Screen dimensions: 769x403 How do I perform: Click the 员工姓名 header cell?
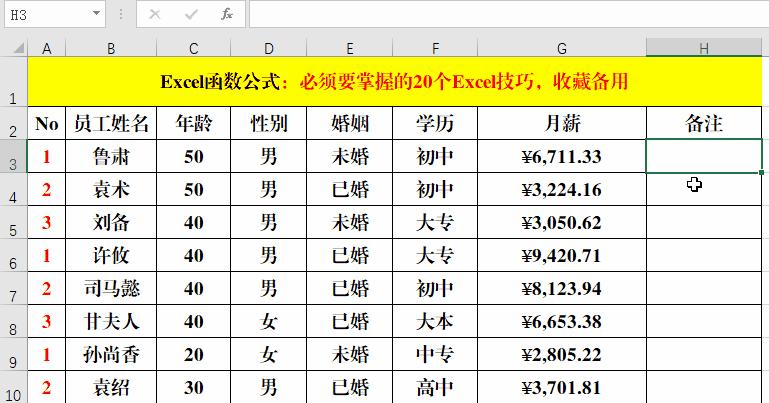click(111, 123)
